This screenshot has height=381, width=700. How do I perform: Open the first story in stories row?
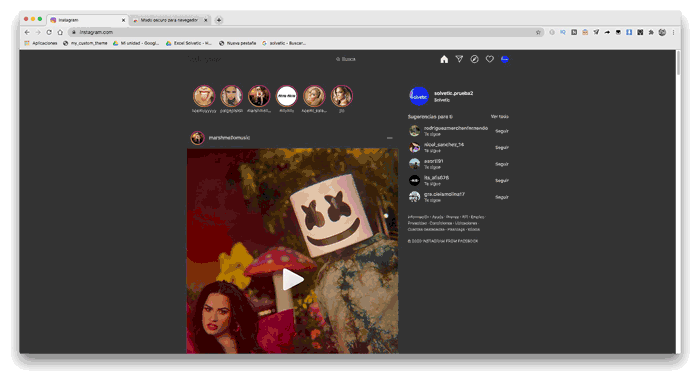204,96
